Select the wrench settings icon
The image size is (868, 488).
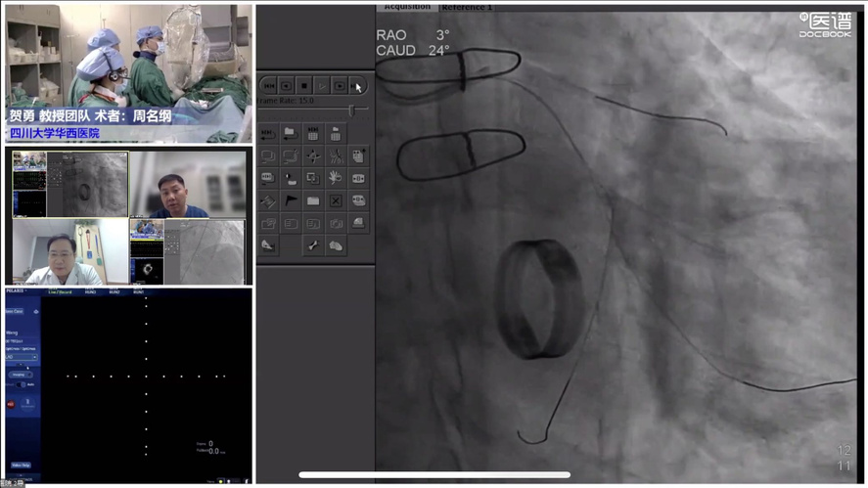click(x=313, y=245)
